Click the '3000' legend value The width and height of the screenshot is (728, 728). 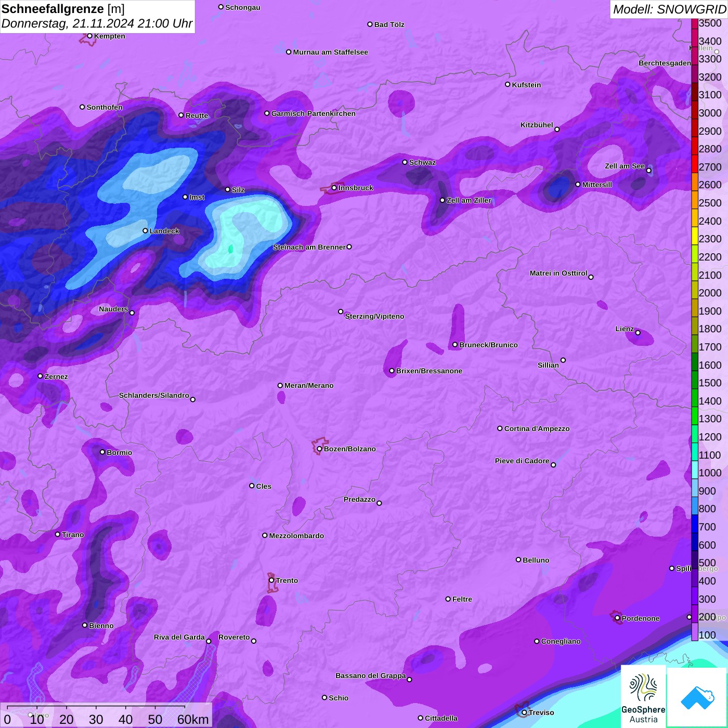(710, 113)
